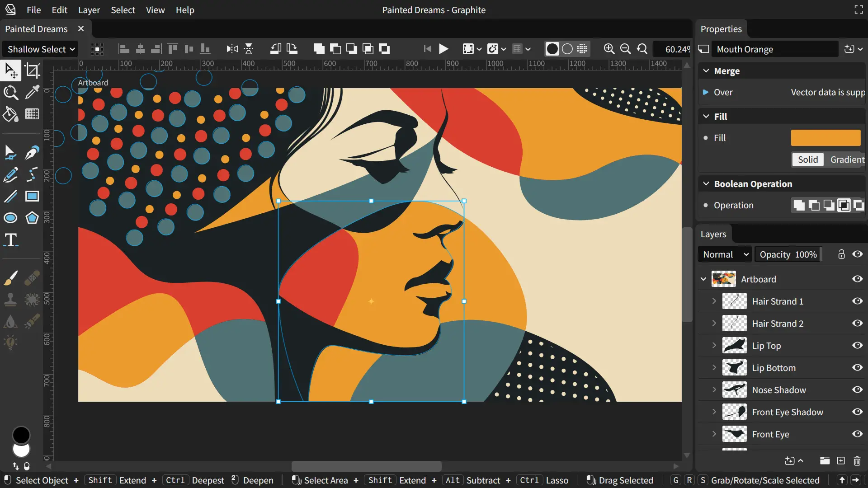Screen dimensions: 868x488
Task: Restart animation to beginning
Action: click(427, 49)
